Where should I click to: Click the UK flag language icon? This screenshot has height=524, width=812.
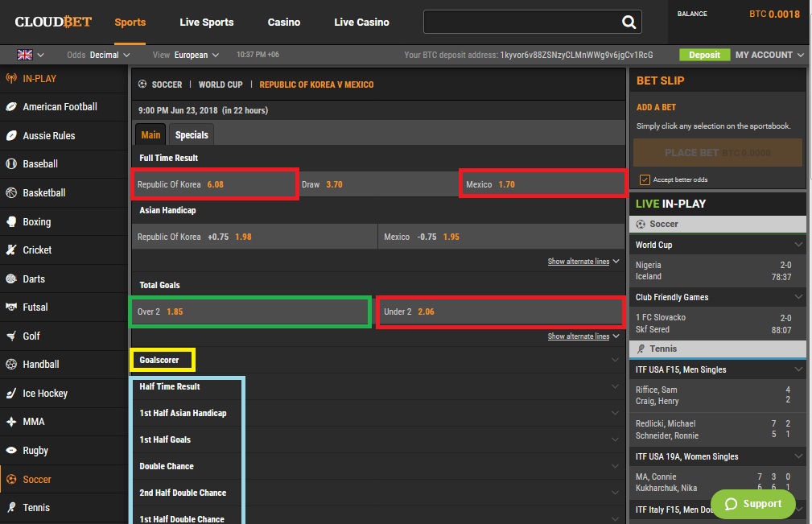coord(25,55)
